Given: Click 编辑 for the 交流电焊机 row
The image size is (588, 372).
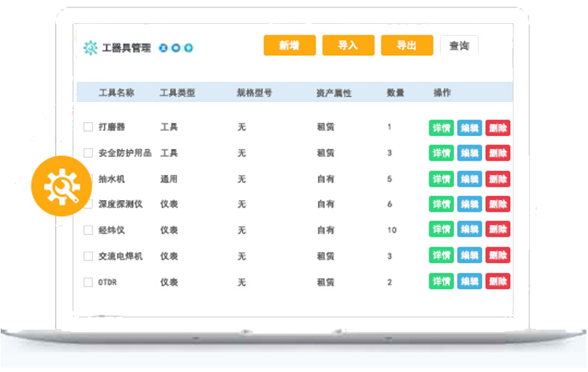Looking at the screenshot, I should (x=470, y=255).
